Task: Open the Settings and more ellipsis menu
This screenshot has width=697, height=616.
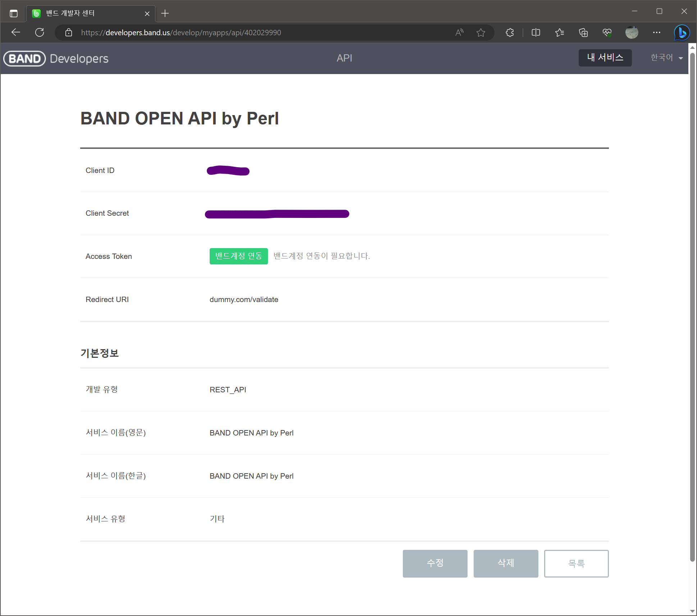Action: (657, 33)
